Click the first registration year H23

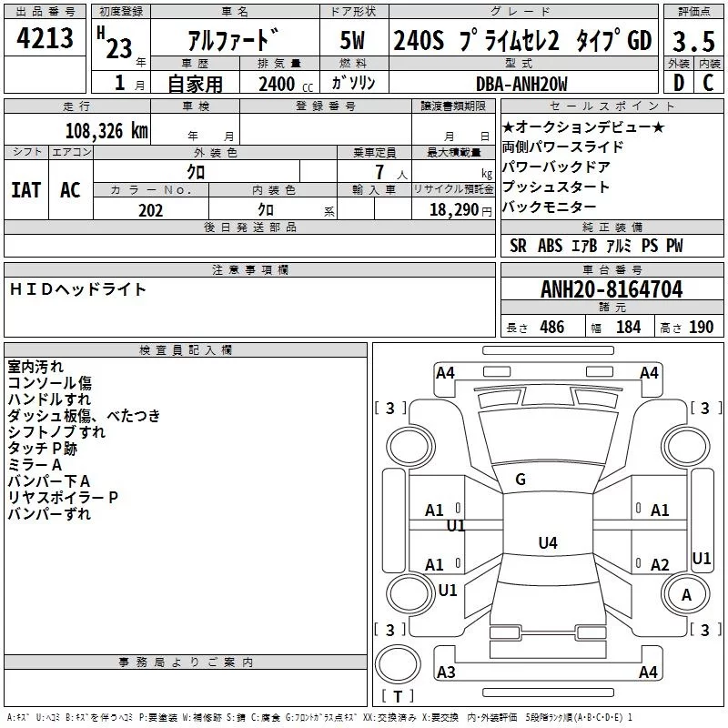[x=115, y=43]
